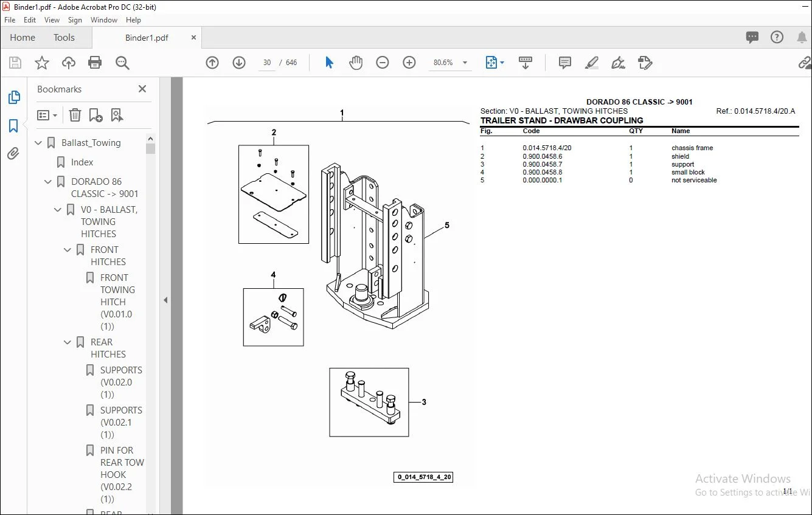Toggle the Bookmarks navigation panel icon

point(13,126)
